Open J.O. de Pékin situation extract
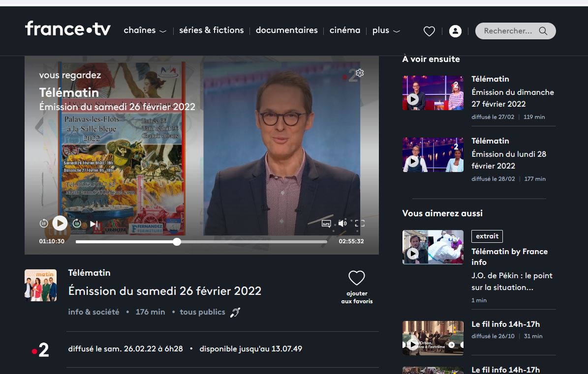This screenshot has width=588, height=374. click(512, 282)
